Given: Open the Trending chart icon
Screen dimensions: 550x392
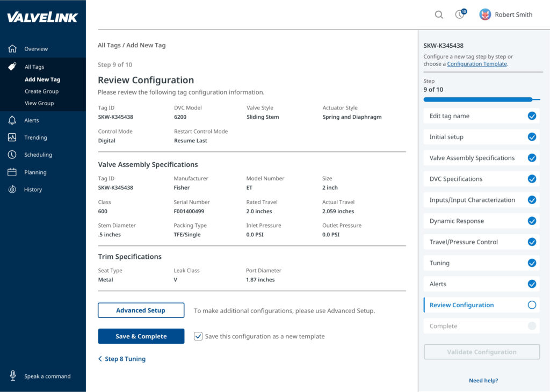Looking at the screenshot, I should click(12, 137).
